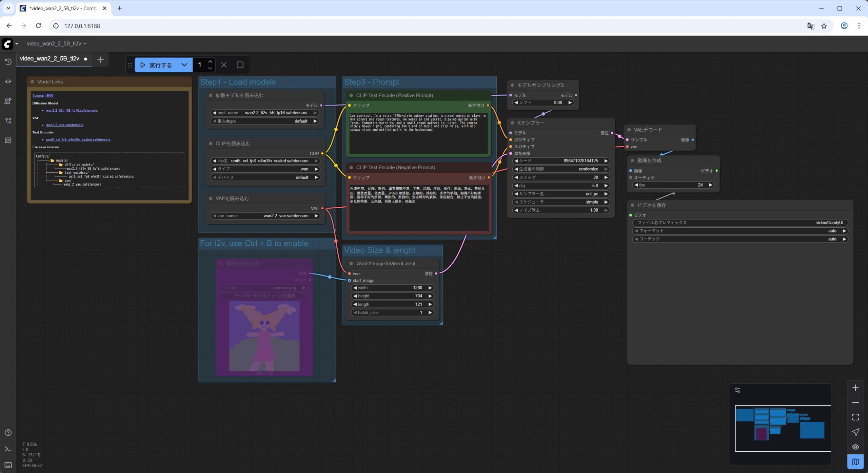
Task: Open the queue history sidebar icon
Action: 8,62
